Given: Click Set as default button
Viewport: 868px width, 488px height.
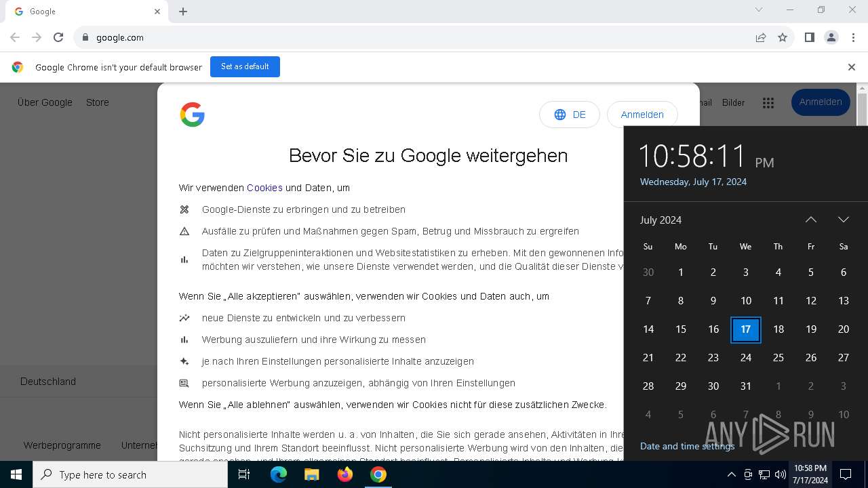Looking at the screenshot, I should (245, 66).
